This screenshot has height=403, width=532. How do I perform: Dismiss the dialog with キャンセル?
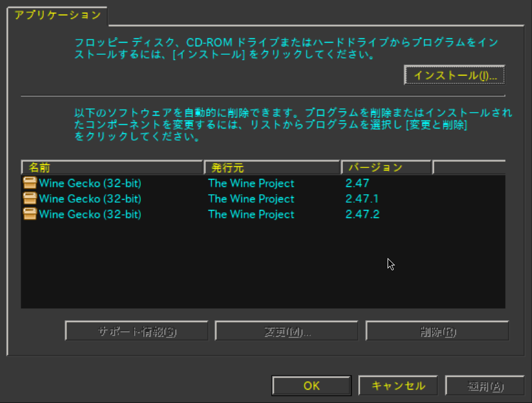[x=398, y=386]
